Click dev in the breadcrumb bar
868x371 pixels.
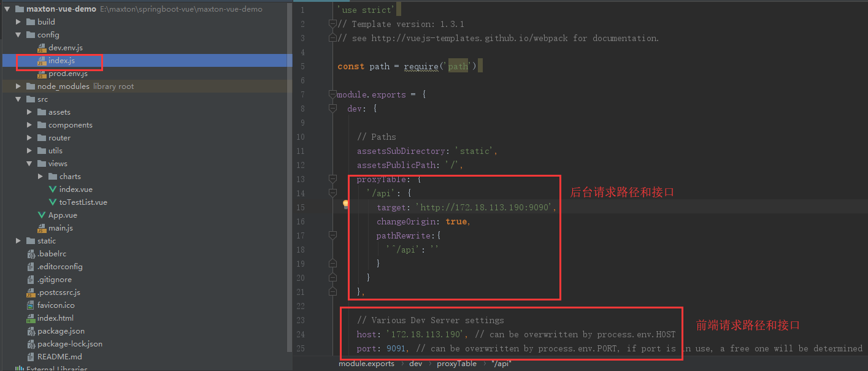coord(415,364)
